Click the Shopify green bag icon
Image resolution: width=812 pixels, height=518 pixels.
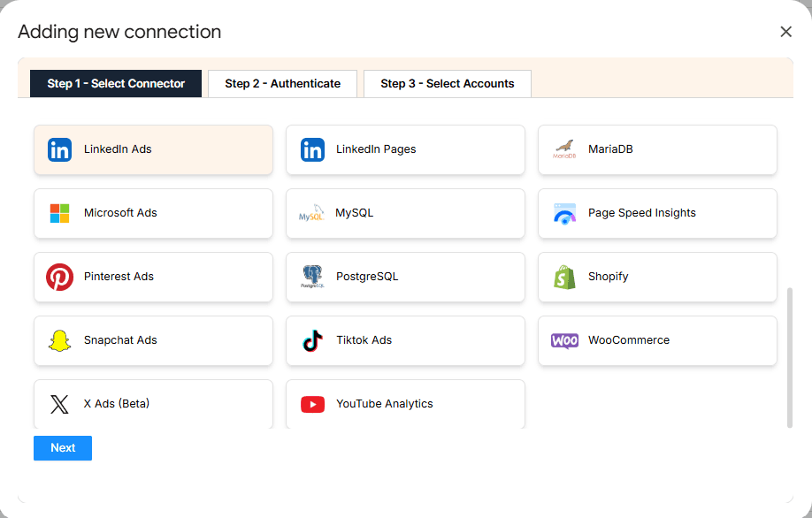(564, 277)
